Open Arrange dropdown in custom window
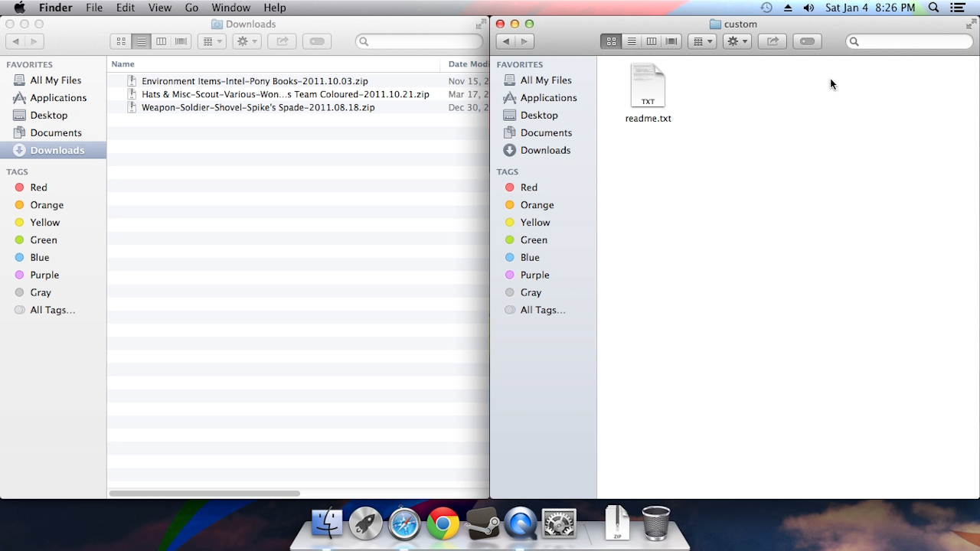Image resolution: width=980 pixels, height=551 pixels. 702,41
